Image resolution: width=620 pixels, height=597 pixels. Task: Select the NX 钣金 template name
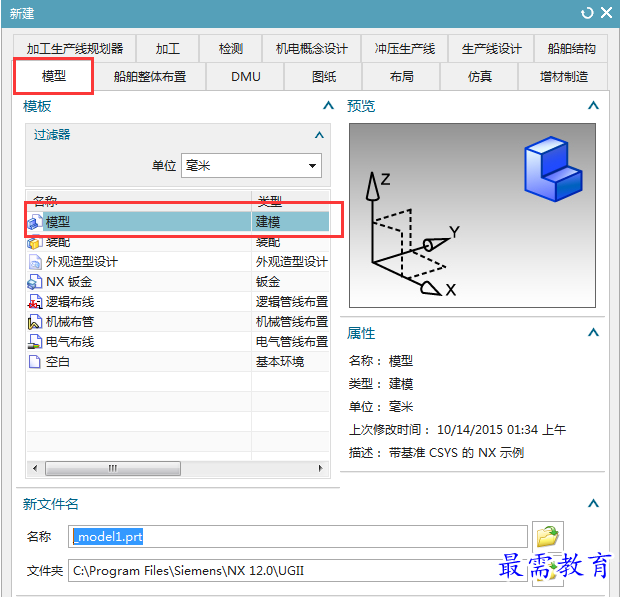[69, 282]
